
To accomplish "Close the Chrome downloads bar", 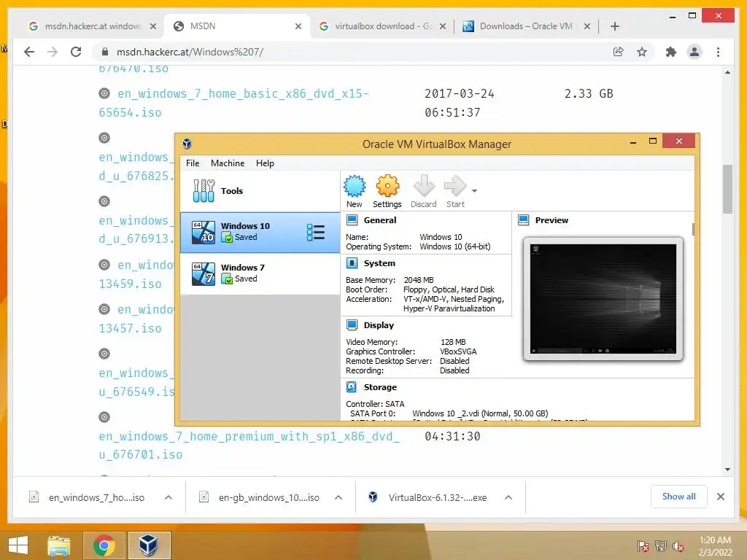I will point(721,497).
